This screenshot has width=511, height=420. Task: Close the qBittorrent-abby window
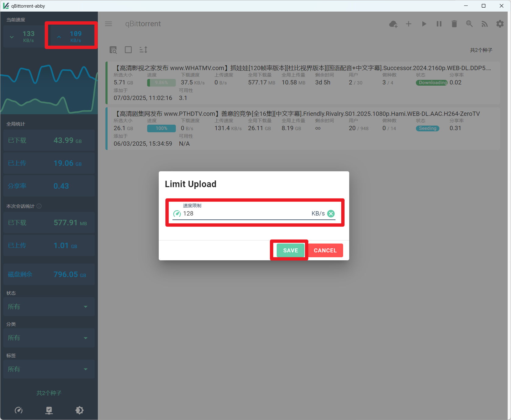pos(502,6)
